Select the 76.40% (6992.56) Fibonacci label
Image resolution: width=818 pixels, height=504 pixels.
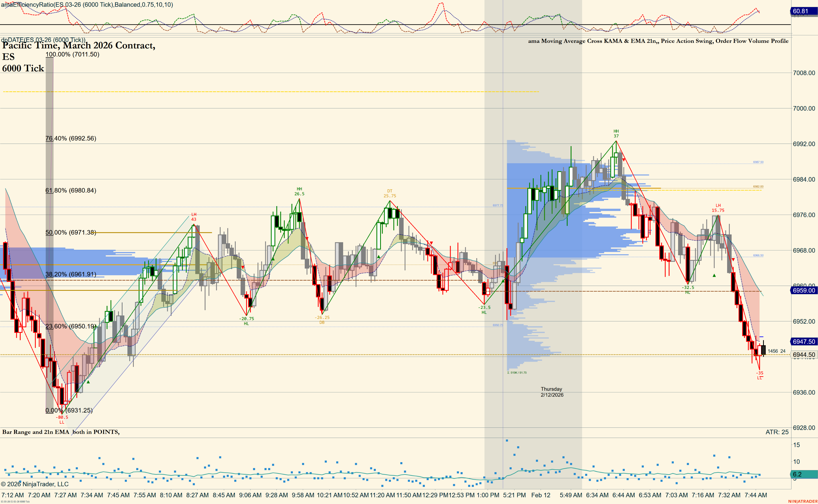pos(71,138)
